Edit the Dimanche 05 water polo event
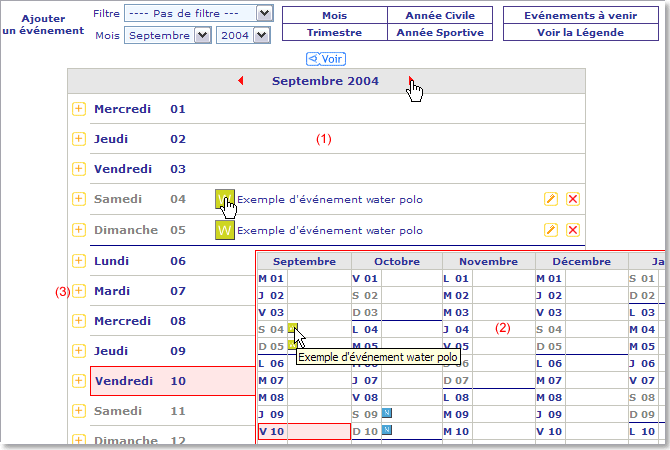Screen dimensions: 670x450 click(x=551, y=230)
